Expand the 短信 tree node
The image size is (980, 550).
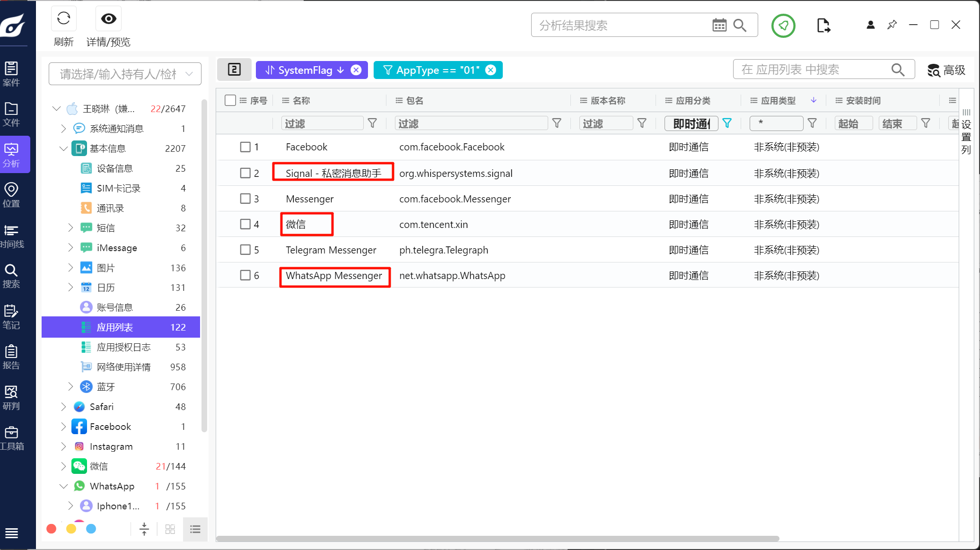point(70,228)
